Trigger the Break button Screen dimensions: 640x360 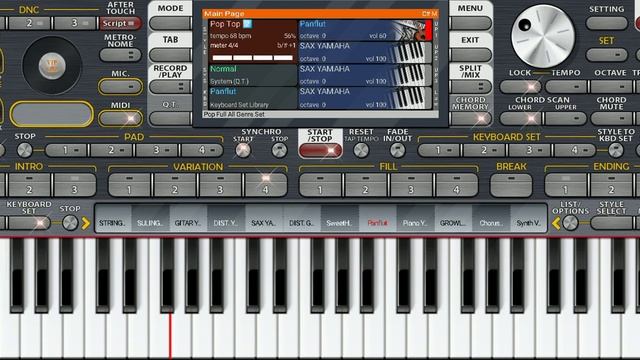click(511, 184)
